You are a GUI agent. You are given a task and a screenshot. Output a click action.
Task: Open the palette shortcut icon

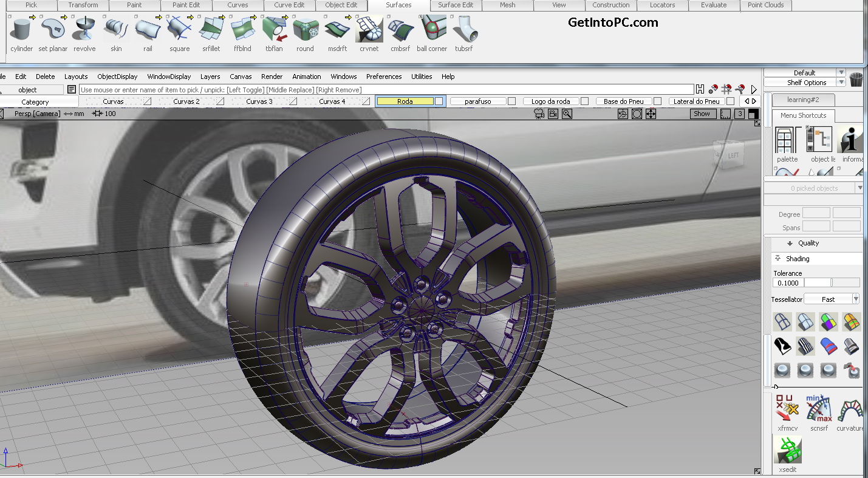pos(787,140)
